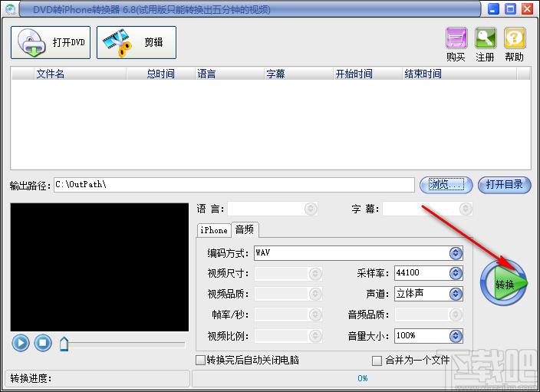Expand the encoding format WAV dropdown
This screenshot has height=392, width=540.
pyautogui.click(x=456, y=253)
